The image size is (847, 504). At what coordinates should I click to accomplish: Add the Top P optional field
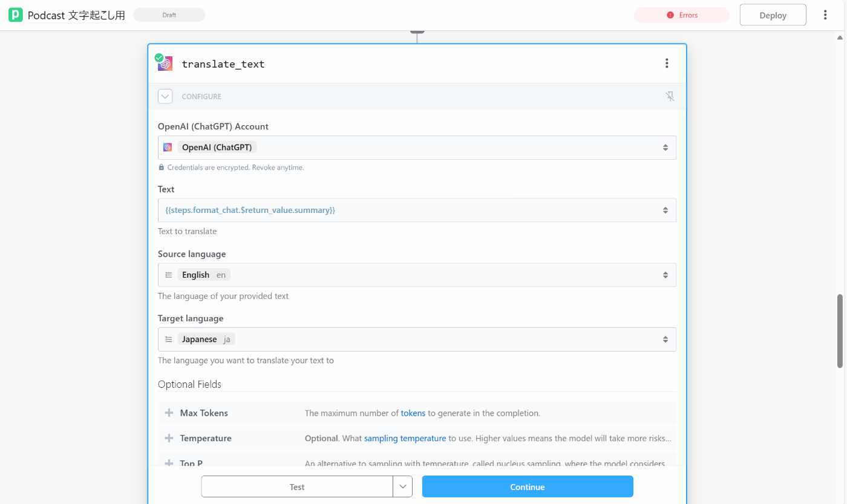169,463
